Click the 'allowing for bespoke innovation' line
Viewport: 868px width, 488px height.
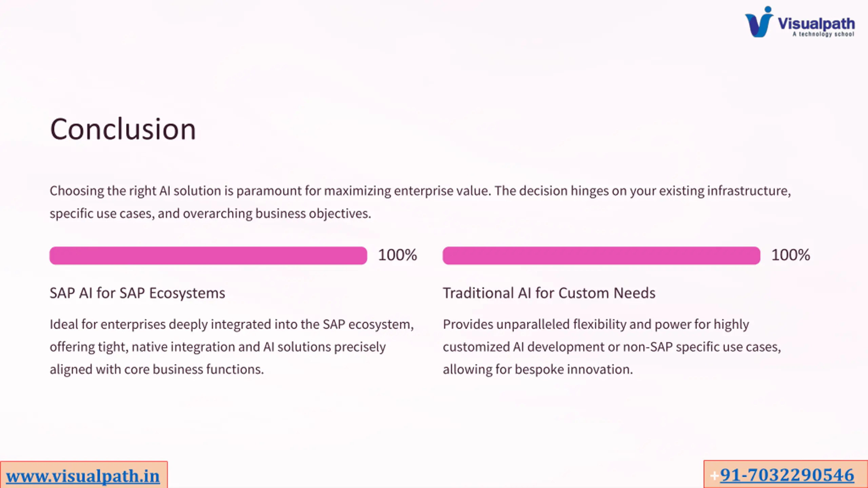coord(538,369)
